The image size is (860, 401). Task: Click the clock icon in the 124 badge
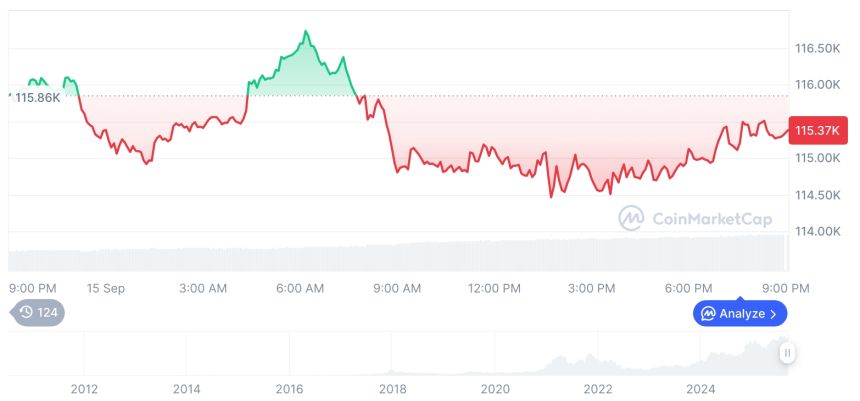click(x=26, y=312)
